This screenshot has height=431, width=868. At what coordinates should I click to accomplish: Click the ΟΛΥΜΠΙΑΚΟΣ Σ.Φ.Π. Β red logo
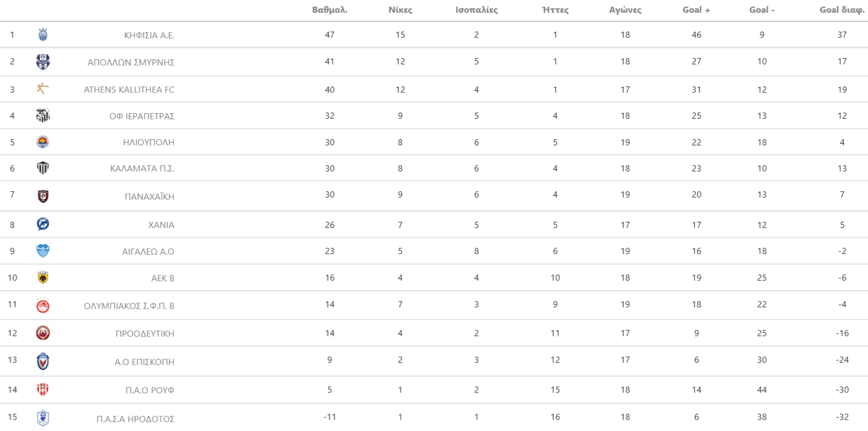(x=43, y=305)
